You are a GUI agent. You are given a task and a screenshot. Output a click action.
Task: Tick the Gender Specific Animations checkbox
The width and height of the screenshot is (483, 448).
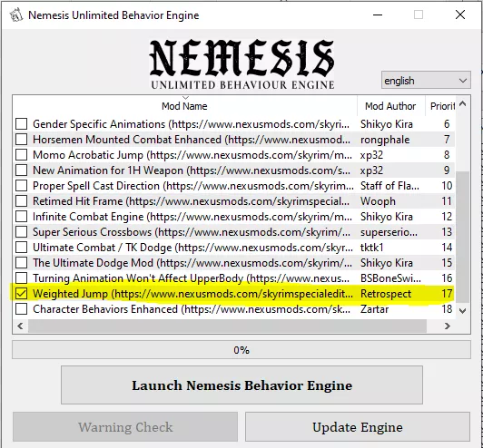click(21, 124)
